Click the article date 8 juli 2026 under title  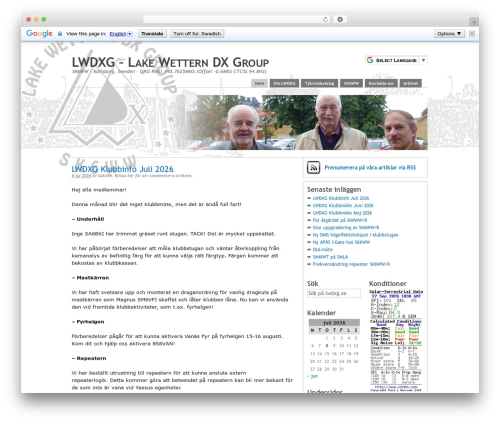point(81,176)
